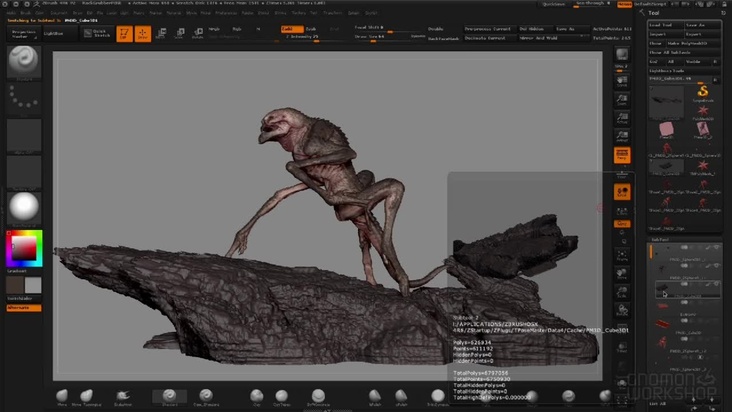Screen dimensions: 732x412
Task: Choose the SnakeHook brush in bottom shelf
Action: (124, 396)
